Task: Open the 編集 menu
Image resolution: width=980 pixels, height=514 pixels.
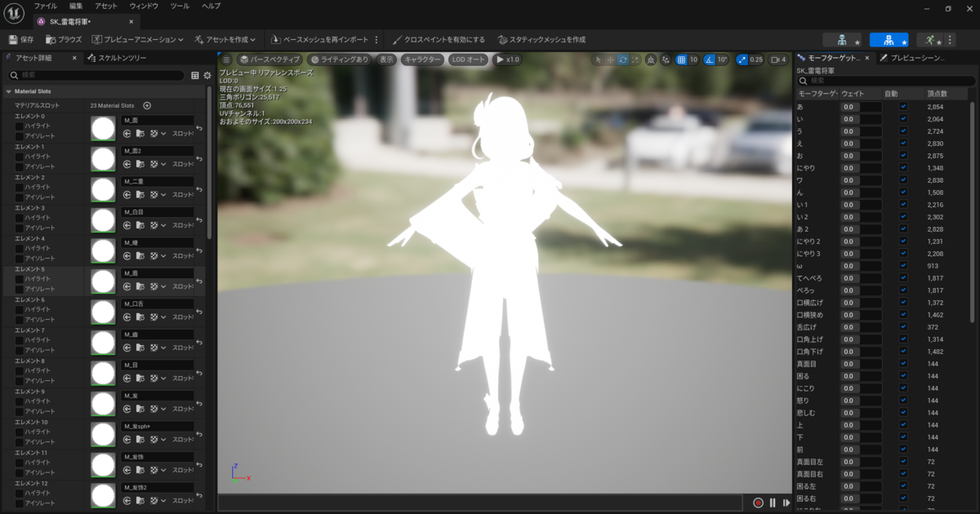Action: click(76, 6)
